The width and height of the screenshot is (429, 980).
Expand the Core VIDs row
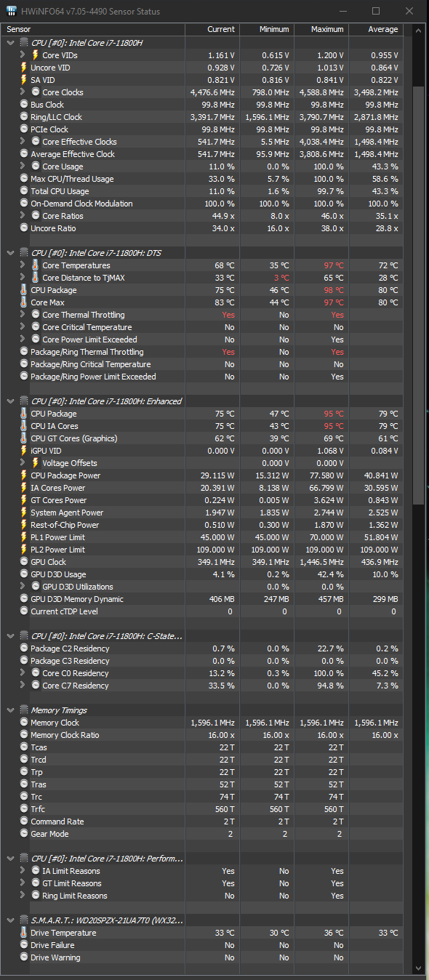point(23,55)
